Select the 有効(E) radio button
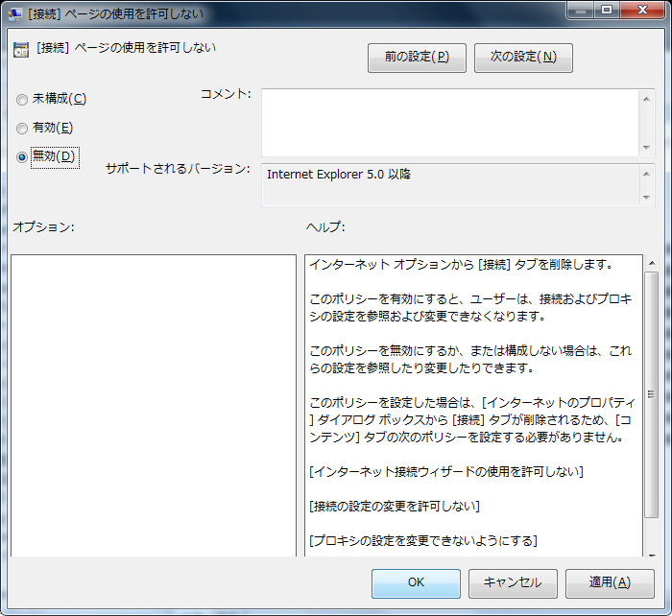Image resolution: width=672 pixels, height=616 pixels. (x=22, y=128)
